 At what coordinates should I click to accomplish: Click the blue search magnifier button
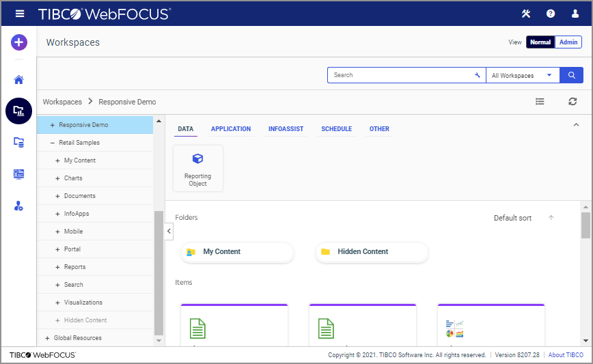tap(571, 75)
